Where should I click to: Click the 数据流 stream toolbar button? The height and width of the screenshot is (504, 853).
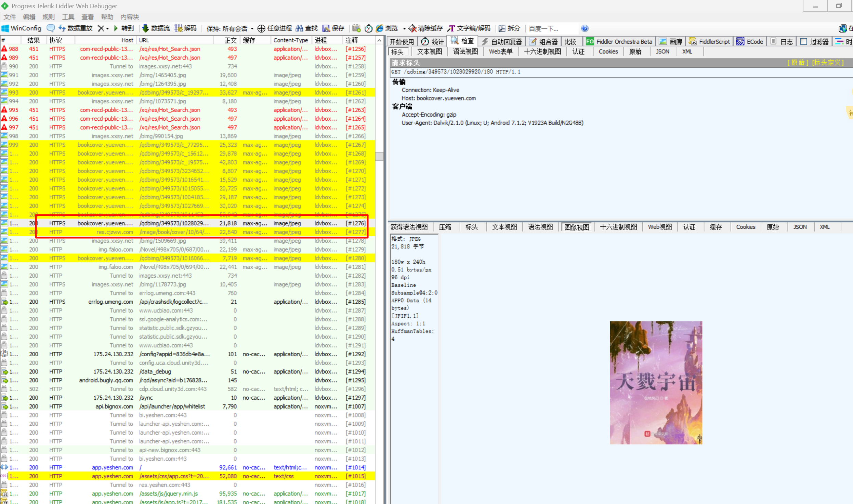[156, 28]
